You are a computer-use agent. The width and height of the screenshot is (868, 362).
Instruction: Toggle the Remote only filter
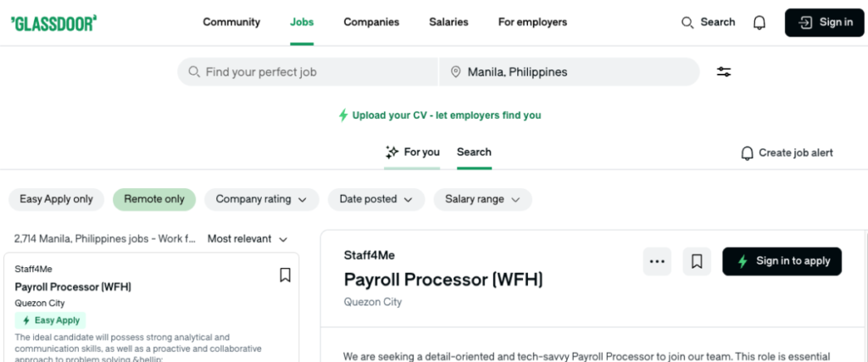[154, 199]
